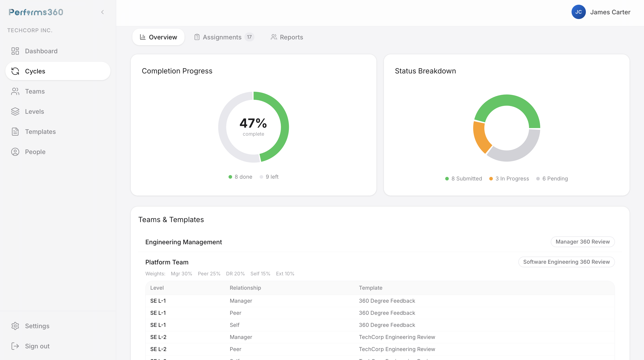Click the Sign out arrow icon
Viewport: 644px width, 360px height.
[15, 346]
